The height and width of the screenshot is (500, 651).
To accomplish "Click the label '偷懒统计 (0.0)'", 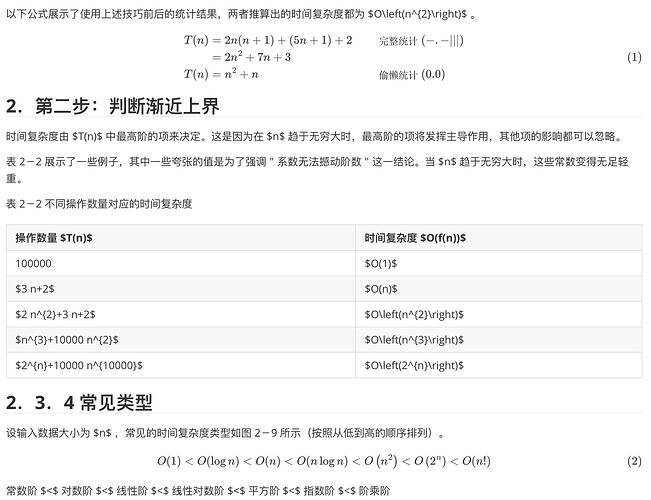I will [x=412, y=74].
